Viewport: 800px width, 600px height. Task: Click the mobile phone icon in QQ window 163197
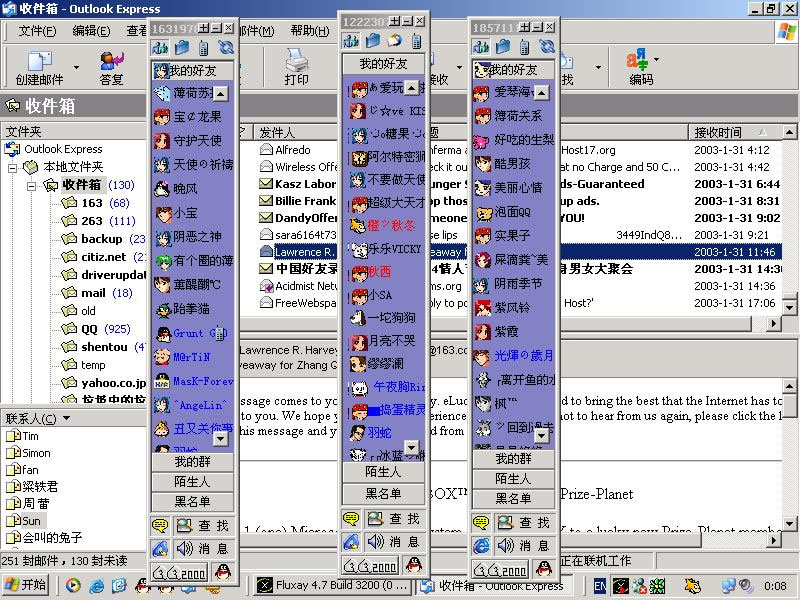[x=204, y=48]
